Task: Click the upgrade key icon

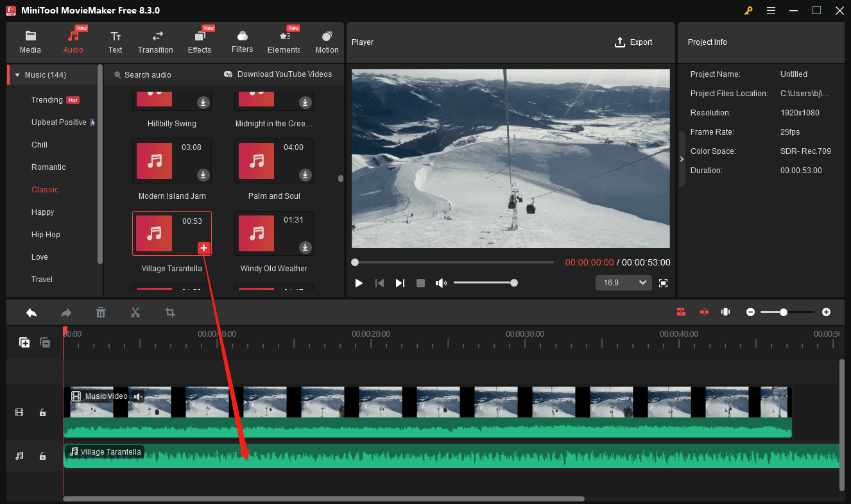Action: click(x=748, y=10)
